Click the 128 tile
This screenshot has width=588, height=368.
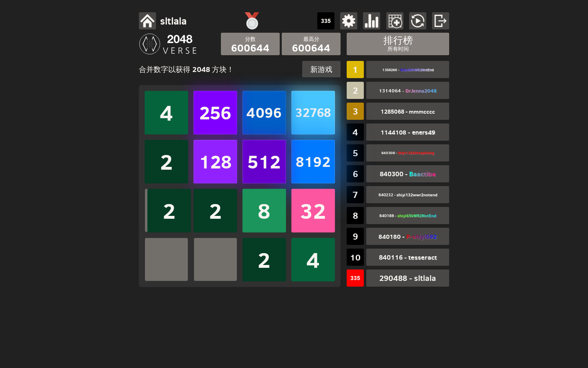215,162
